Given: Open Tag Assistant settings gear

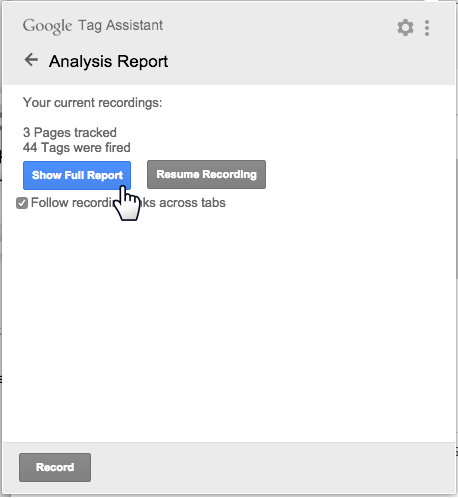Looking at the screenshot, I should tap(405, 27).
